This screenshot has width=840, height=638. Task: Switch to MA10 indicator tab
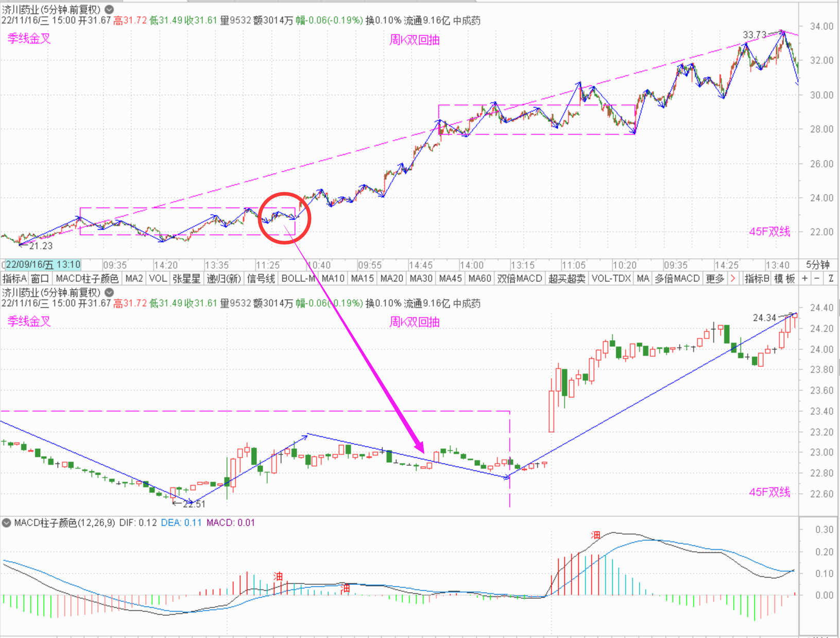pyautogui.click(x=333, y=279)
